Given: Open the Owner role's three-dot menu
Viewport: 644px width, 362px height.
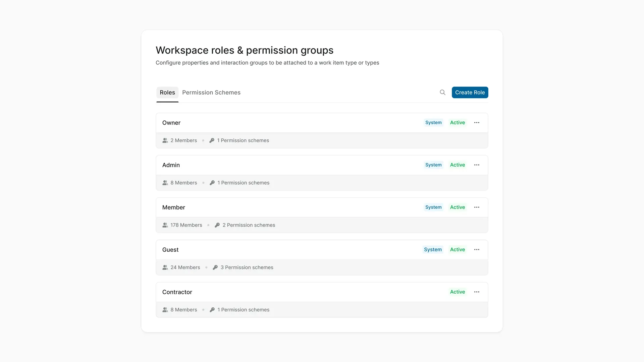Looking at the screenshot, I should point(477,123).
